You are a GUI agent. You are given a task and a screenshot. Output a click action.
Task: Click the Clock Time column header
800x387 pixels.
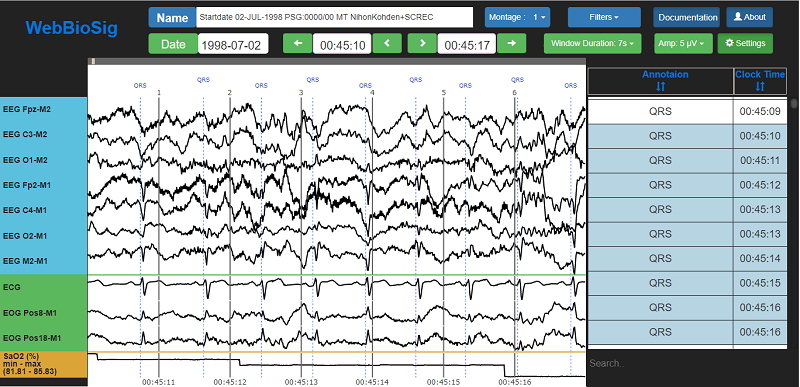pos(760,81)
